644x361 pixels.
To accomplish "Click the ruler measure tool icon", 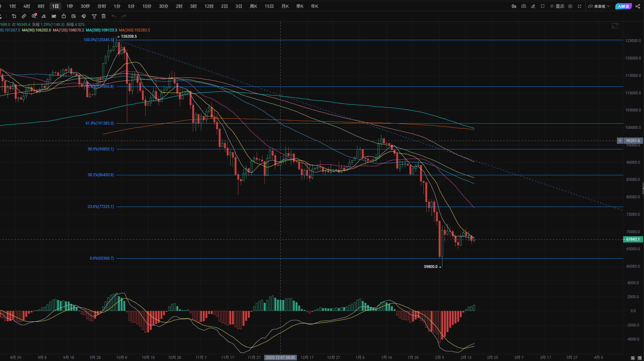I will [x=24, y=16].
